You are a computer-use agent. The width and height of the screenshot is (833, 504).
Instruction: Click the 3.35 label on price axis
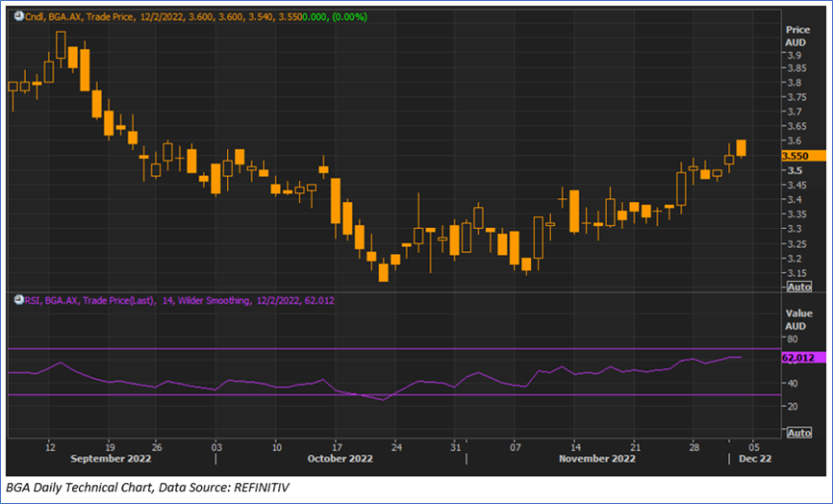796,214
